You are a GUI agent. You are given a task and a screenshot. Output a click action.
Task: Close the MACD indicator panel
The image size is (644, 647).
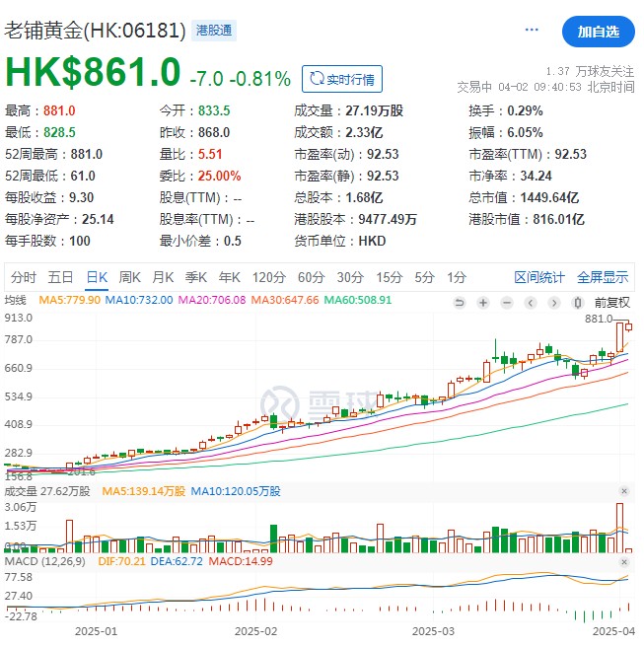coord(624,561)
